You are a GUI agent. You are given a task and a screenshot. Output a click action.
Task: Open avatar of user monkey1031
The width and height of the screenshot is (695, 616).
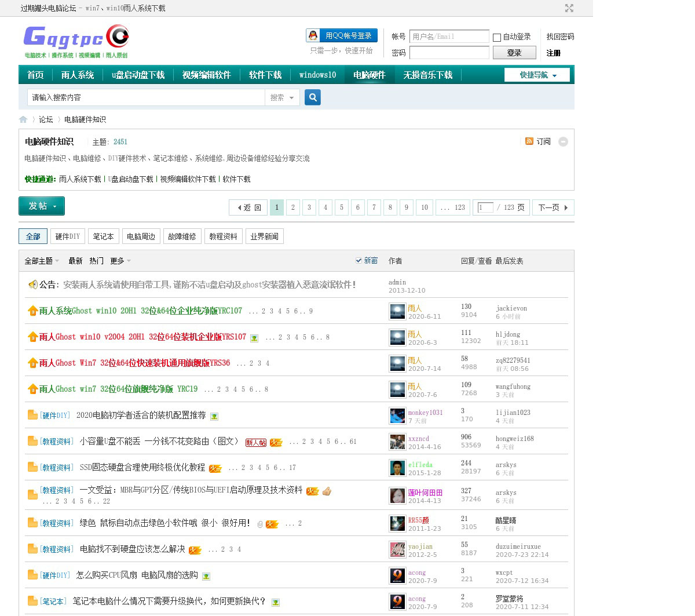[397, 416]
